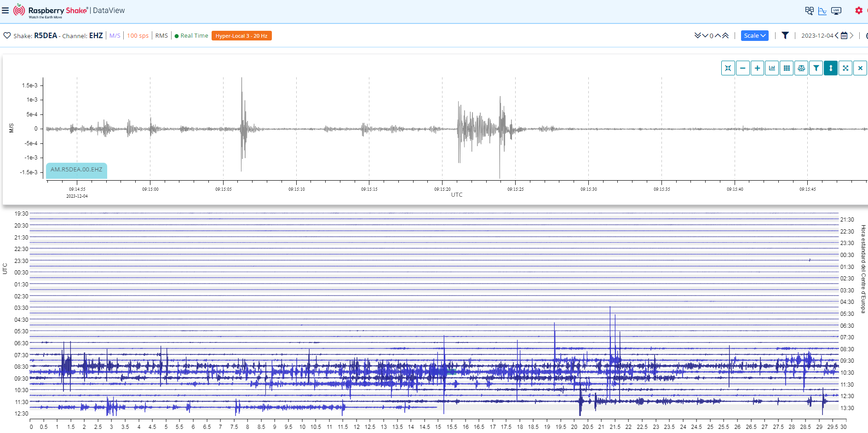This screenshot has height=433, width=868.
Task: Click the Hyper-Local 3 - 20 Hz filter badge
Action: click(x=241, y=36)
